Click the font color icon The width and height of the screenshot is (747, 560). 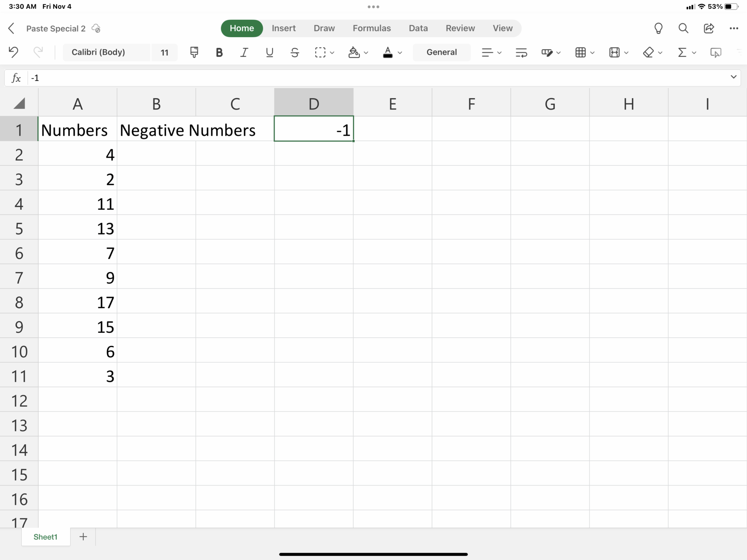click(388, 52)
